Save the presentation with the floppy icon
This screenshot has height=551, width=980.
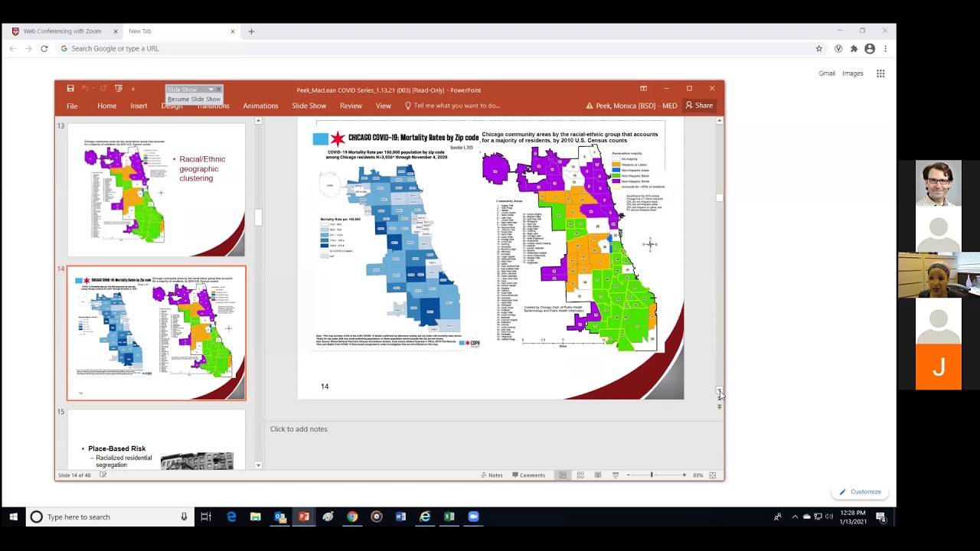70,89
